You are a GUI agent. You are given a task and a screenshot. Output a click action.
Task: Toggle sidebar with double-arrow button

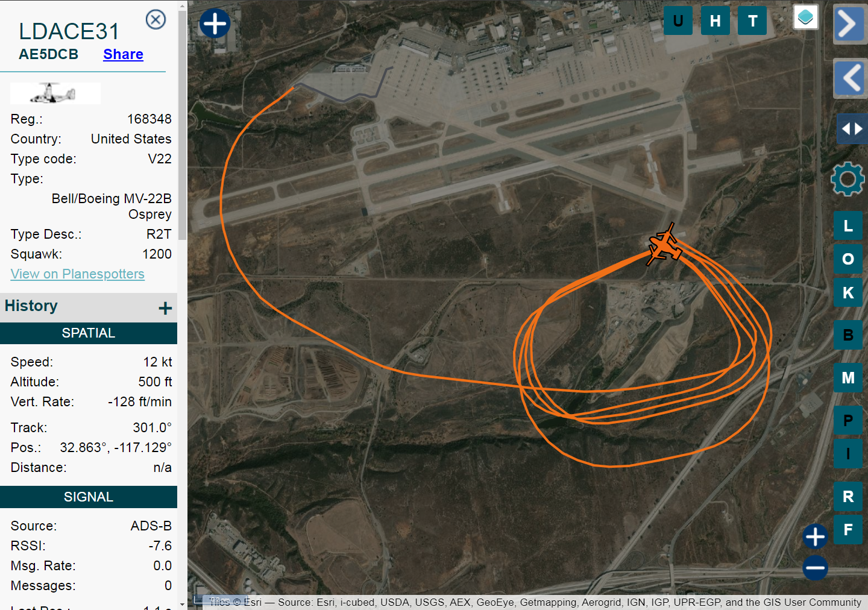(851, 129)
